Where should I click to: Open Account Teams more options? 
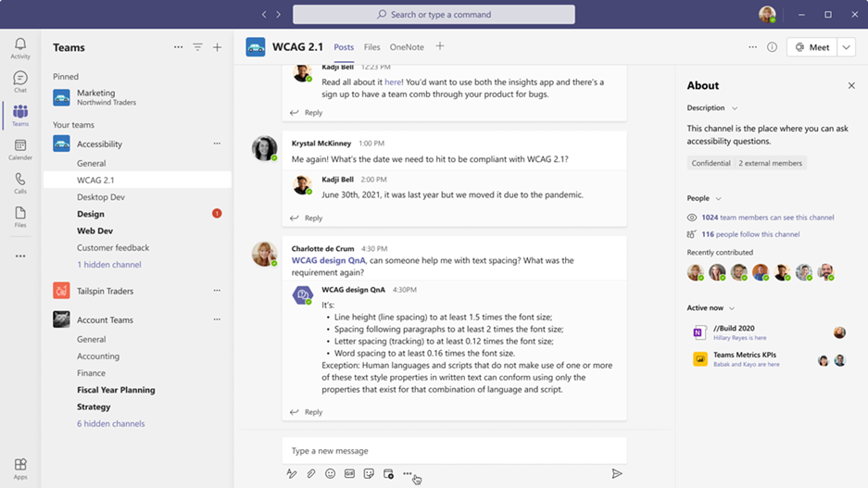tap(217, 319)
